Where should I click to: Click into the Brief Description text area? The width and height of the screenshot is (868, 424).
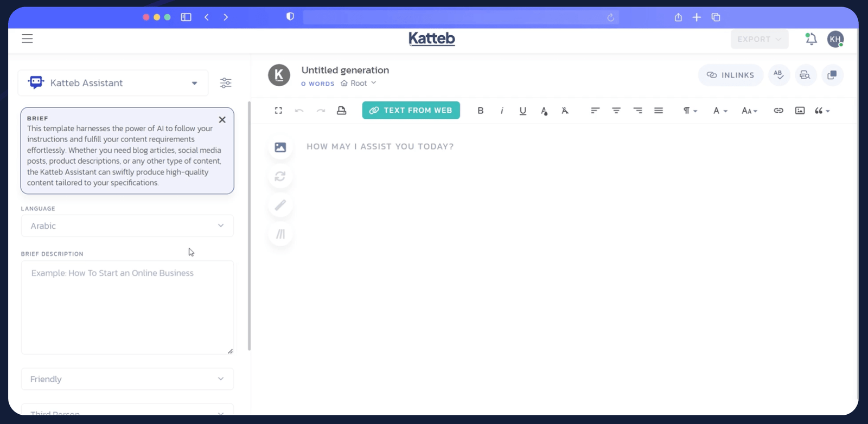point(127,308)
